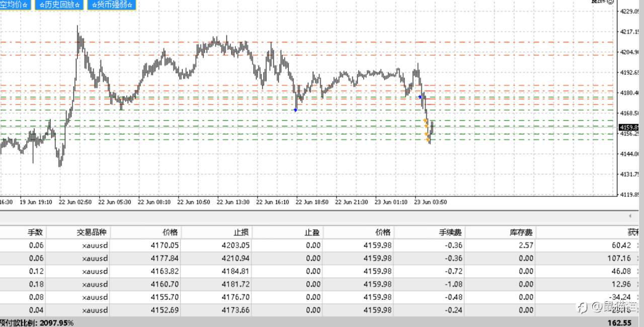The image size is (644, 327).
Task: Click the stop loss value 4203.05
Action: pyautogui.click(x=236, y=246)
